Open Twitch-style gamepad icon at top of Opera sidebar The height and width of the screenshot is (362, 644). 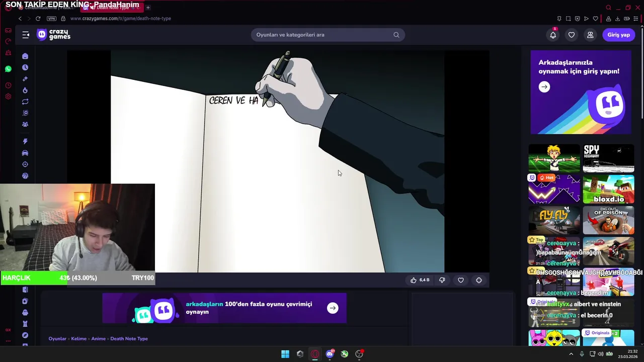click(x=8, y=31)
